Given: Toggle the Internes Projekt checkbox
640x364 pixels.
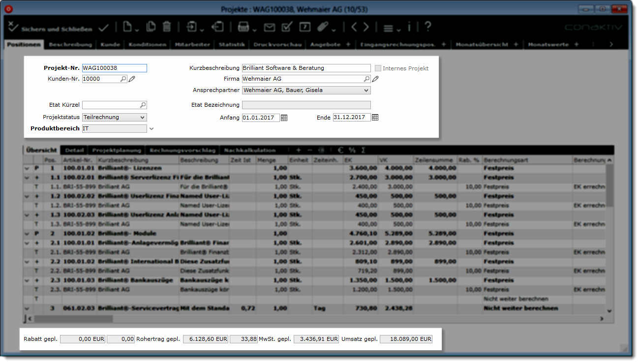Looking at the screenshot, I should [378, 68].
